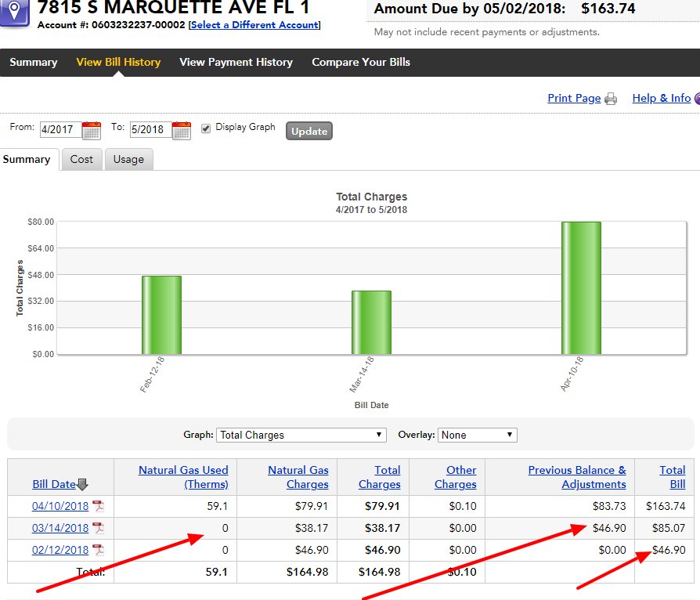Open the 02/12/2018 bill date link

click(60, 550)
